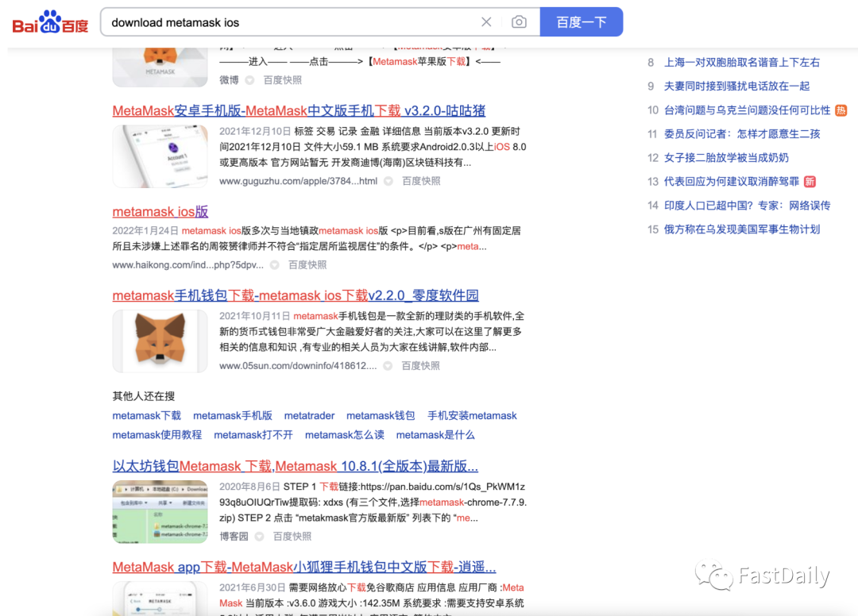
Task: Open 百度快照 next to 博客园
Action: coord(292,536)
